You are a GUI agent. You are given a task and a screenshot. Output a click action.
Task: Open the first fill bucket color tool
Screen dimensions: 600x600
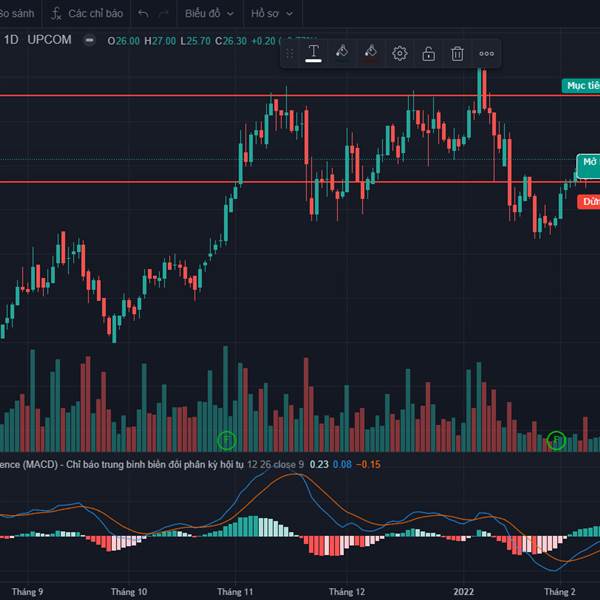pos(342,53)
